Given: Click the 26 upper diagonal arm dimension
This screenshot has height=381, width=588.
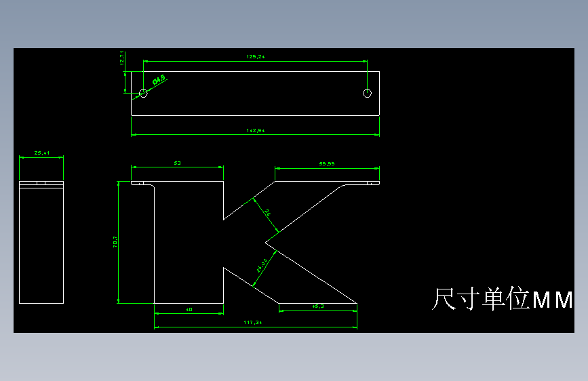Looking at the screenshot, I should click(x=267, y=212).
